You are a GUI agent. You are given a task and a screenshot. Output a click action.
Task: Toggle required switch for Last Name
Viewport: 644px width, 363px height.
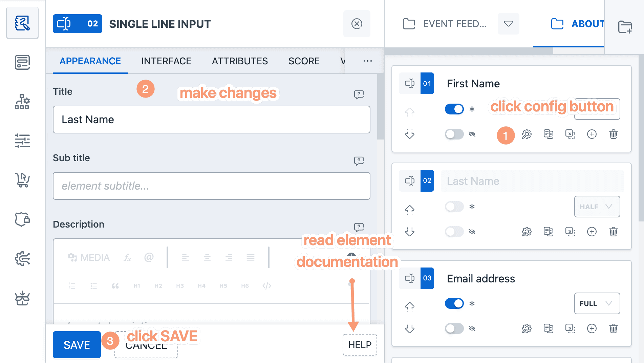point(454,207)
